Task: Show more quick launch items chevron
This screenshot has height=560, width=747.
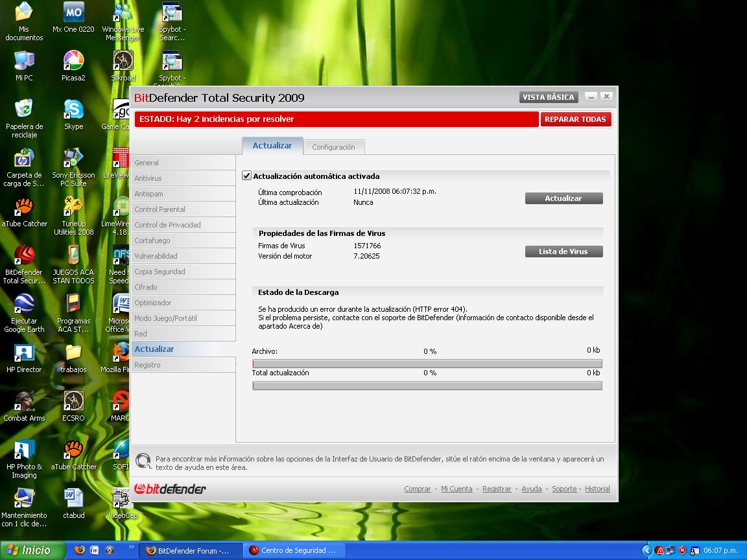Action: tap(131, 547)
